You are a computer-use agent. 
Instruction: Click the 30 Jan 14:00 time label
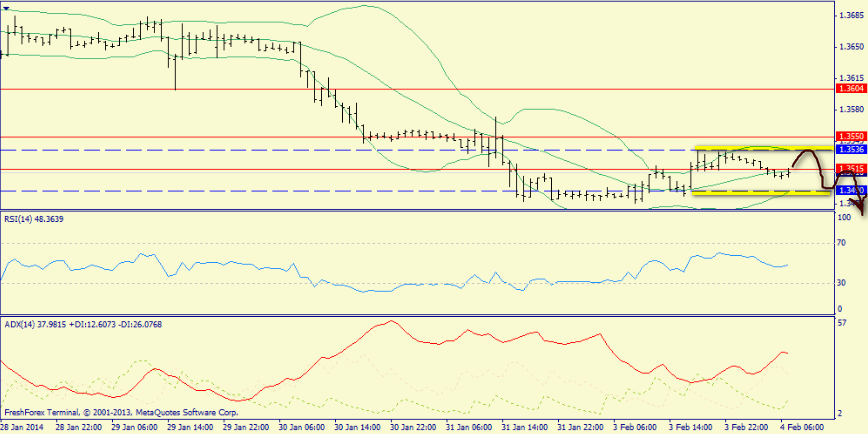[356, 428]
